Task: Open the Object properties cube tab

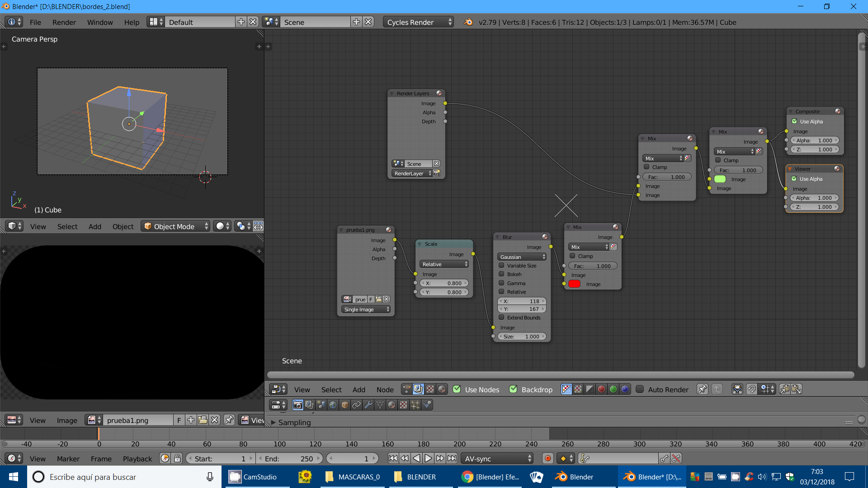Action: (x=344, y=405)
